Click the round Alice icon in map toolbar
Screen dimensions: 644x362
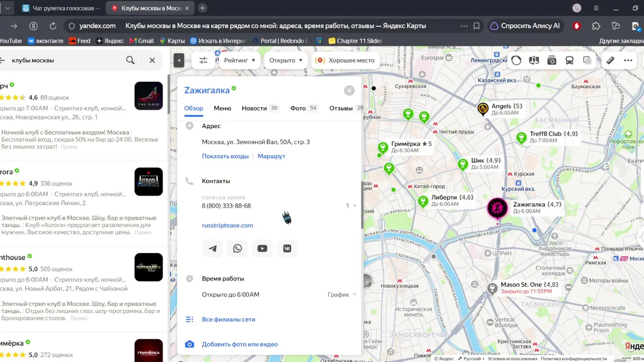pyautogui.click(x=516, y=60)
